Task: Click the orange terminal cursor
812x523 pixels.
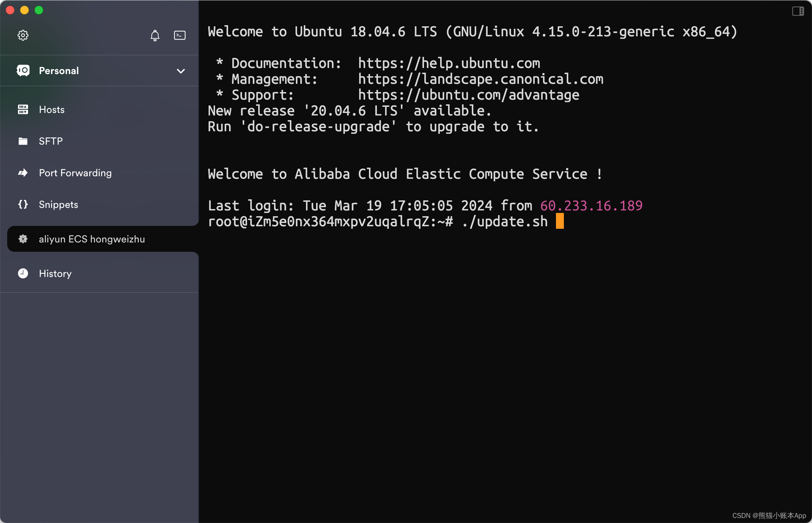Action: (560, 221)
